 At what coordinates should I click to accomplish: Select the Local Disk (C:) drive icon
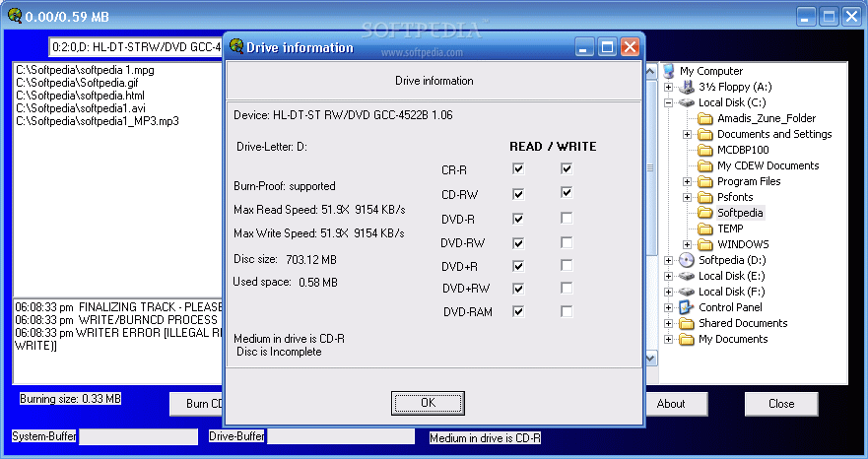[x=687, y=102]
